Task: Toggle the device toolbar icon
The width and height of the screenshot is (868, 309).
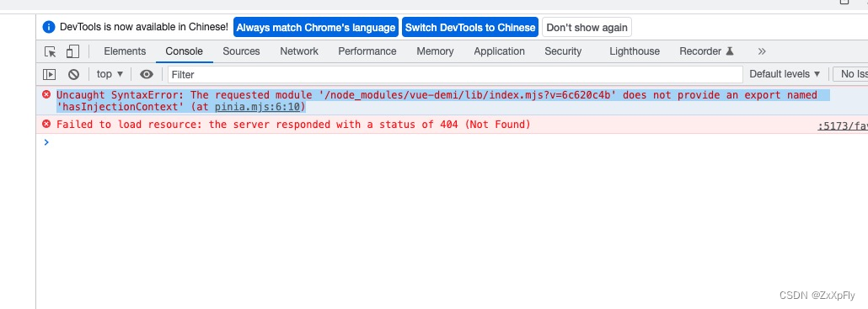Action: (72, 51)
